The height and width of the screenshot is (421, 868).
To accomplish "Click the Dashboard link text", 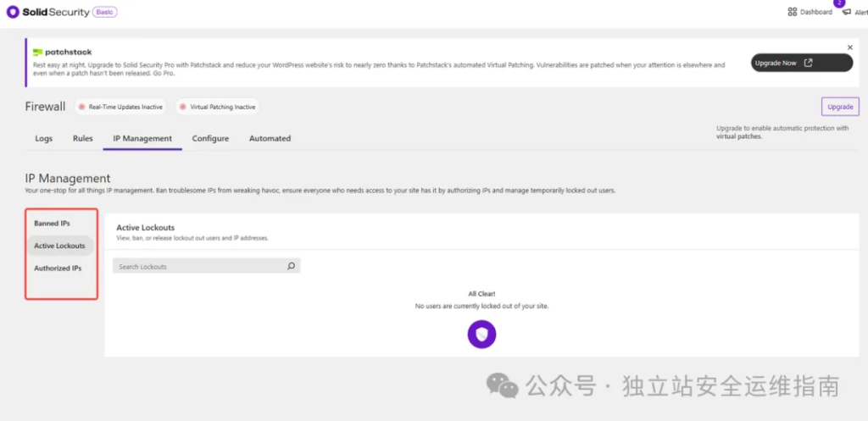I will [816, 12].
